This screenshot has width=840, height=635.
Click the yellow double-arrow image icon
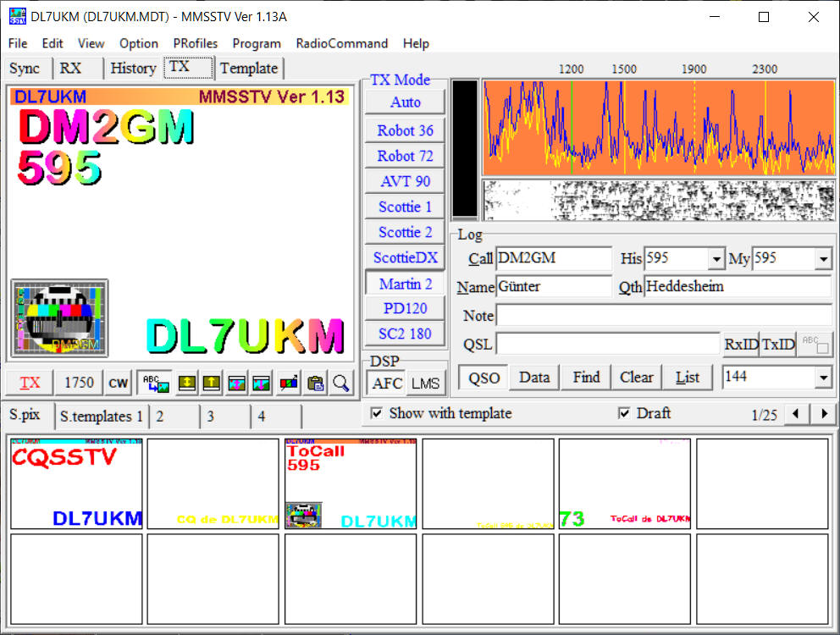[x=186, y=383]
